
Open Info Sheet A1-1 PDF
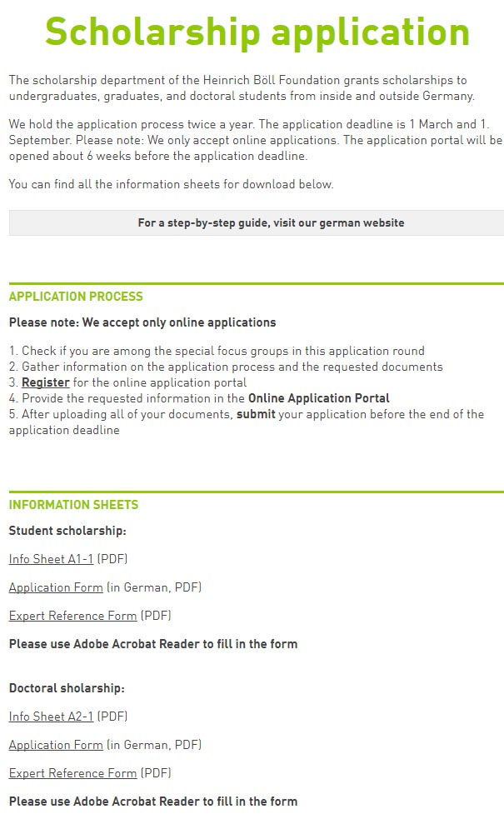tap(52, 559)
